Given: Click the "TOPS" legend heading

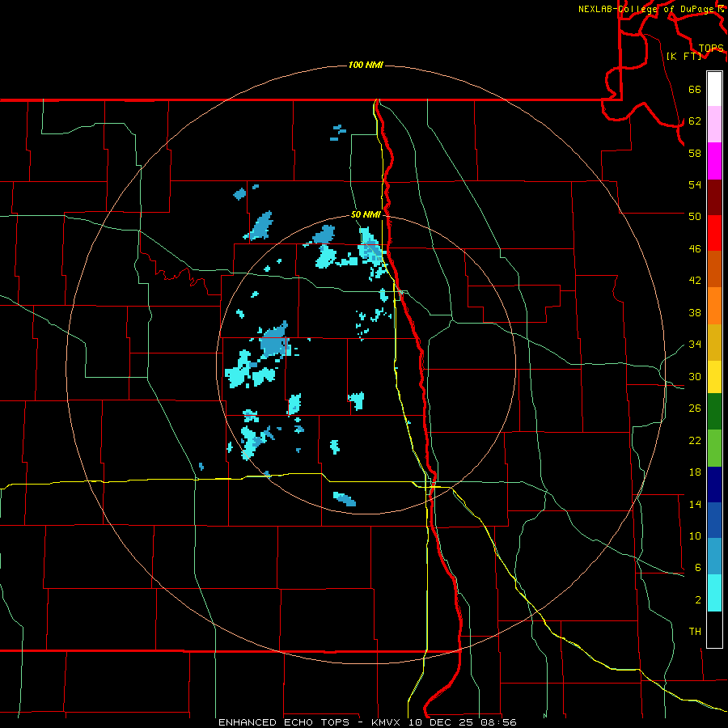Looking at the screenshot, I should pyautogui.click(x=711, y=49).
